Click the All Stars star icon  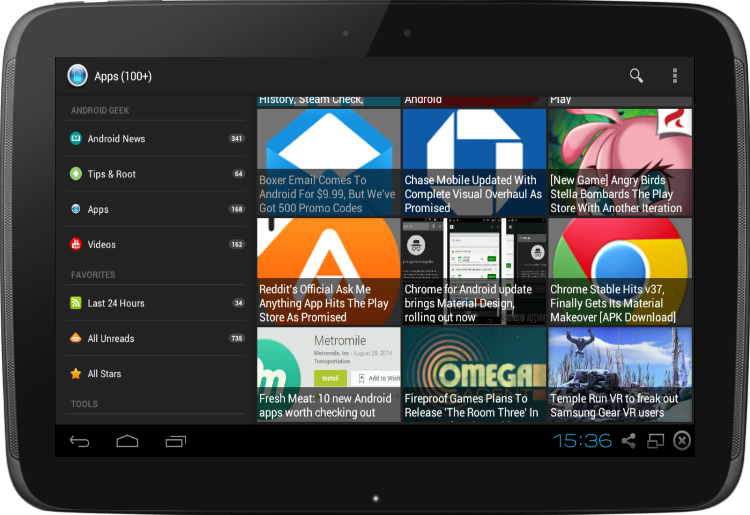pyautogui.click(x=76, y=373)
